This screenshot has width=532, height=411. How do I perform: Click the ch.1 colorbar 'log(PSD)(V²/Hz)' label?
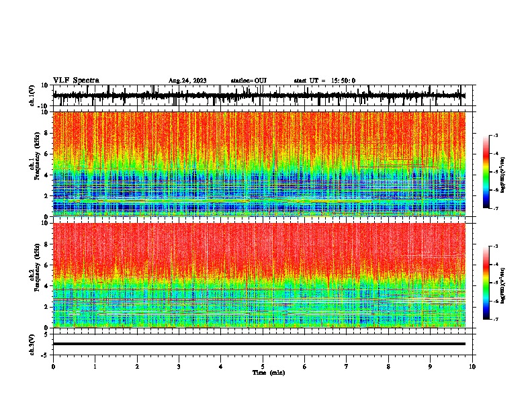503,175
